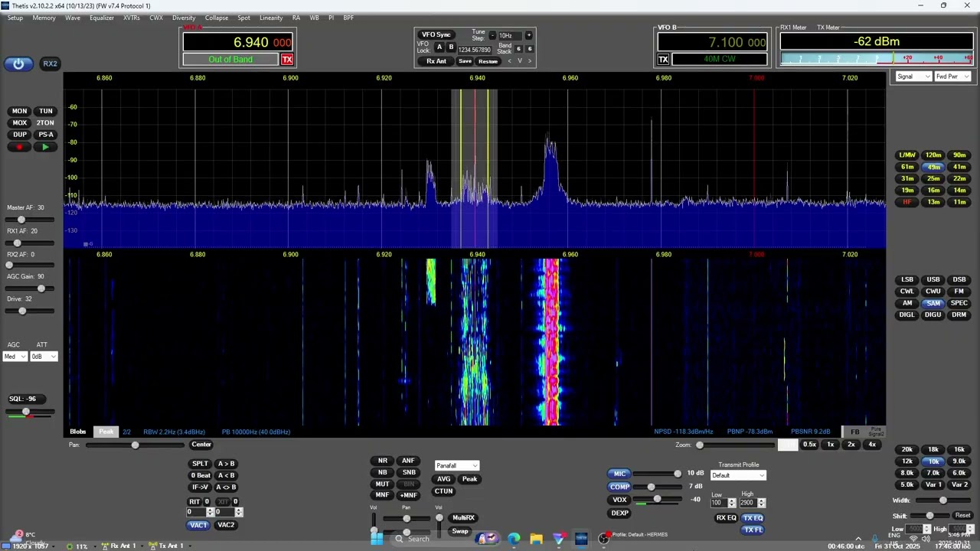Click the 1920 x 1057 display size icon
Image resolution: width=980 pixels, height=551 pixels.
pyautogui.click(x=7, y=546)
